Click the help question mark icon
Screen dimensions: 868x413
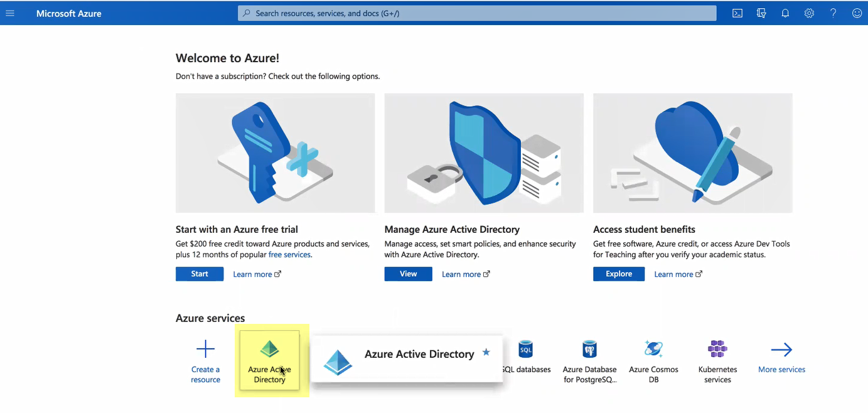click(x=833, y=13)
